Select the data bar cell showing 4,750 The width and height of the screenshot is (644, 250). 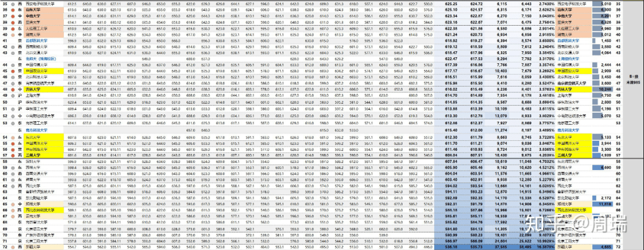tap(603, 95)
